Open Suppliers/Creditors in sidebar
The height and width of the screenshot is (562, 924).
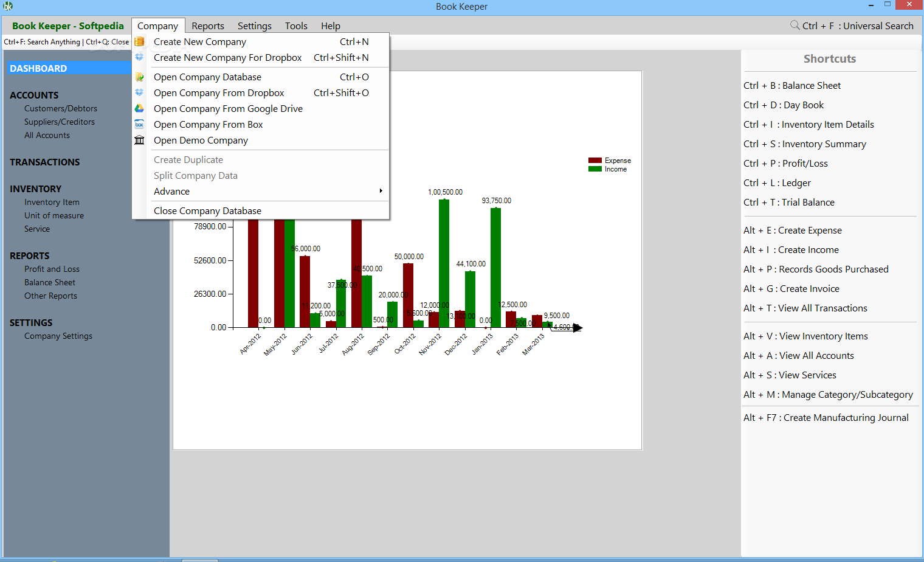pos(60,122)
